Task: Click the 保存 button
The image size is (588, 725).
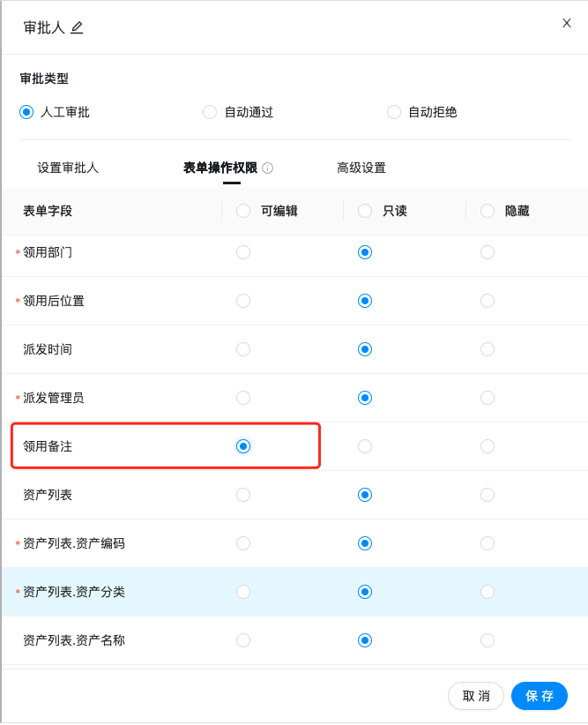Action: point(540,696)
